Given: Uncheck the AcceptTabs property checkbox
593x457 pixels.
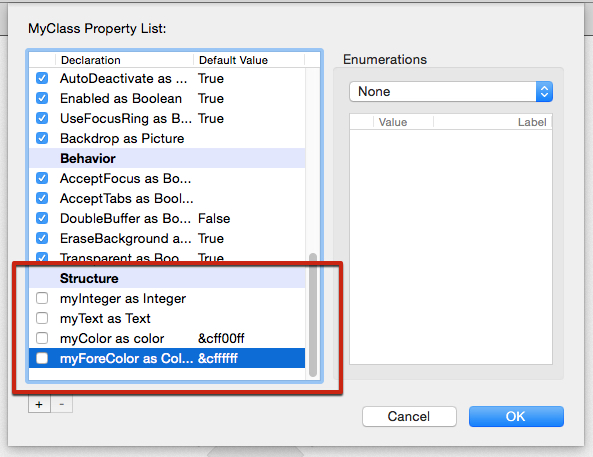Looking at the screenshot, I should tap(42, 198).
